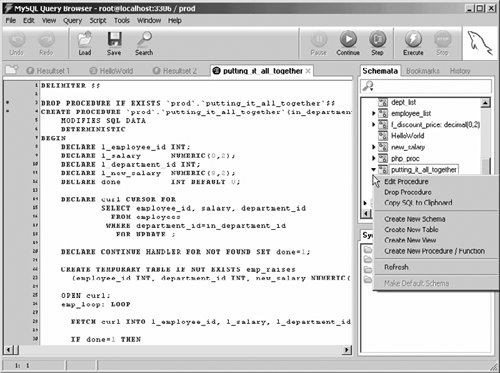This screenshot has width=500, height=373.
Task: Click the 'DELIMITER $$' line in editor
Action: (x=70, y=86)
